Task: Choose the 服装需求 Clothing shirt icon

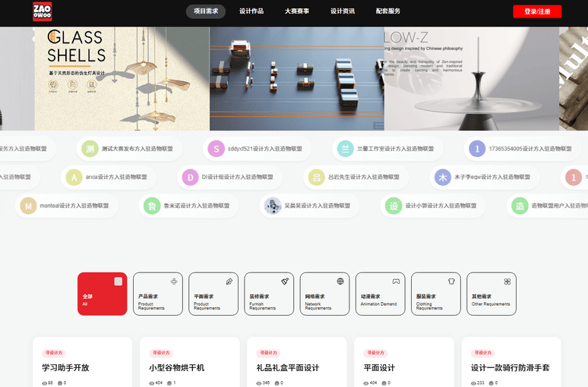Action: point(451,282)
